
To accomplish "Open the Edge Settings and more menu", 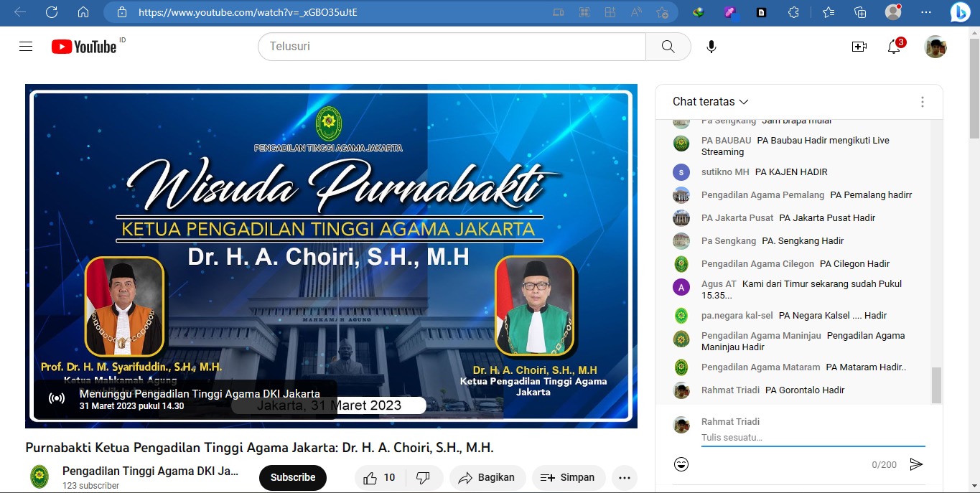I will pos(926,12).
